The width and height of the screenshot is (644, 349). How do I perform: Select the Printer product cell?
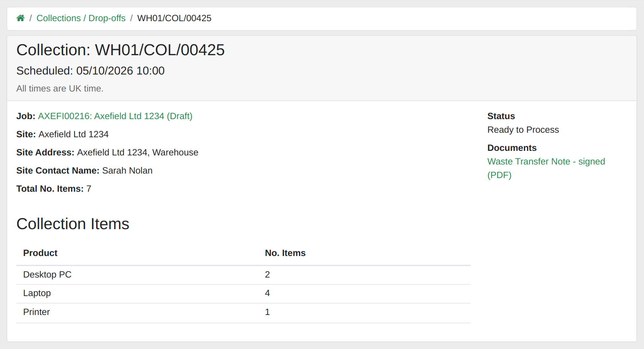coord(36,312)
